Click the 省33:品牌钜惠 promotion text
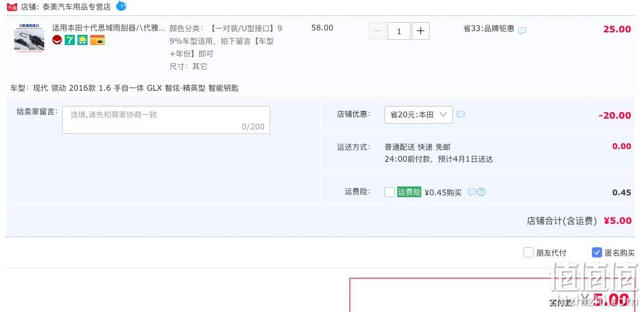Image resolution: width=644 pixels, height=312 pixels. point(489,29)
